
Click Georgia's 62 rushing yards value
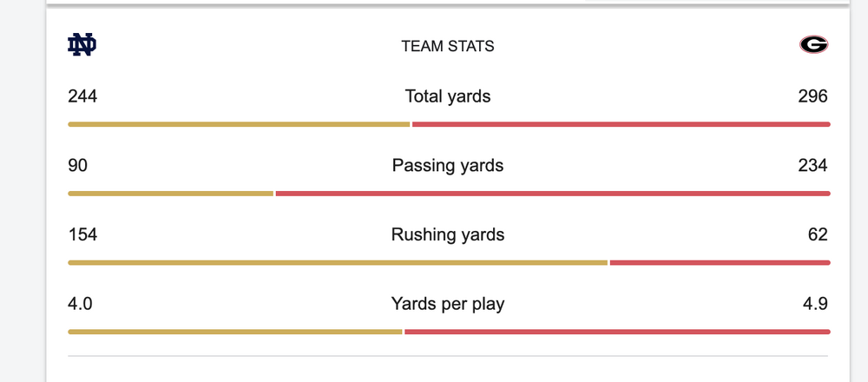(817, 234)
